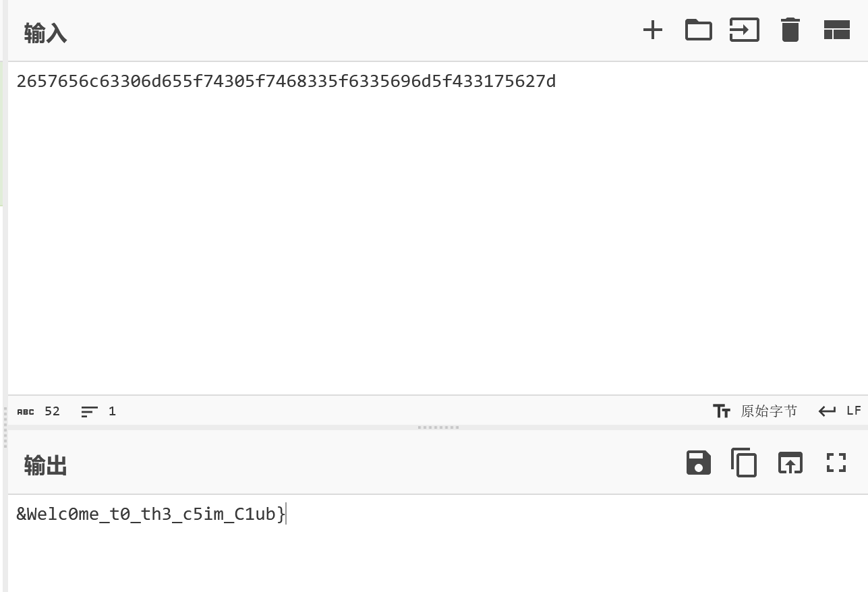Open folder as input icon
Viewport: 868px width, 592px height.
coord(698,30)
